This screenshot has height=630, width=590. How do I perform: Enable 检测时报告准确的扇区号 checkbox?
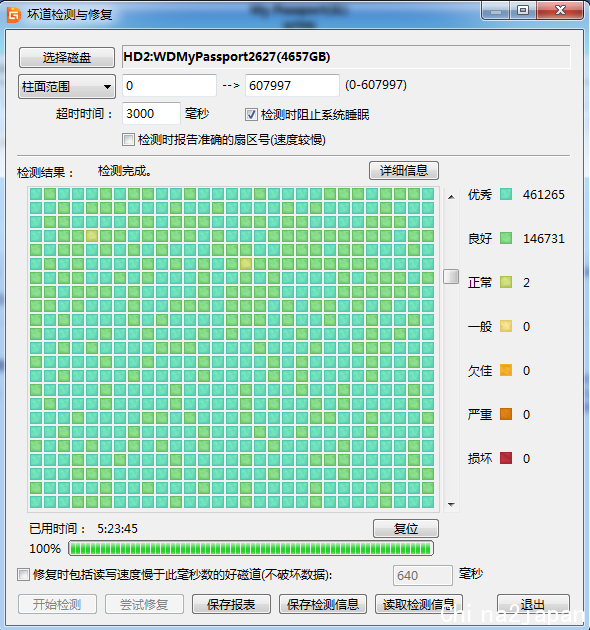128,140
